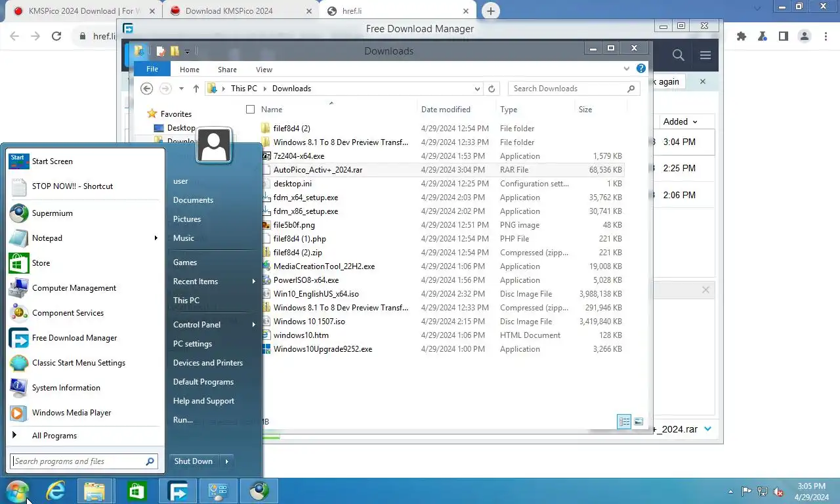The width and height of the screenshot is (840, 504).
Task: Open the Share ribbon tab
Action: (x=227, y=70)
